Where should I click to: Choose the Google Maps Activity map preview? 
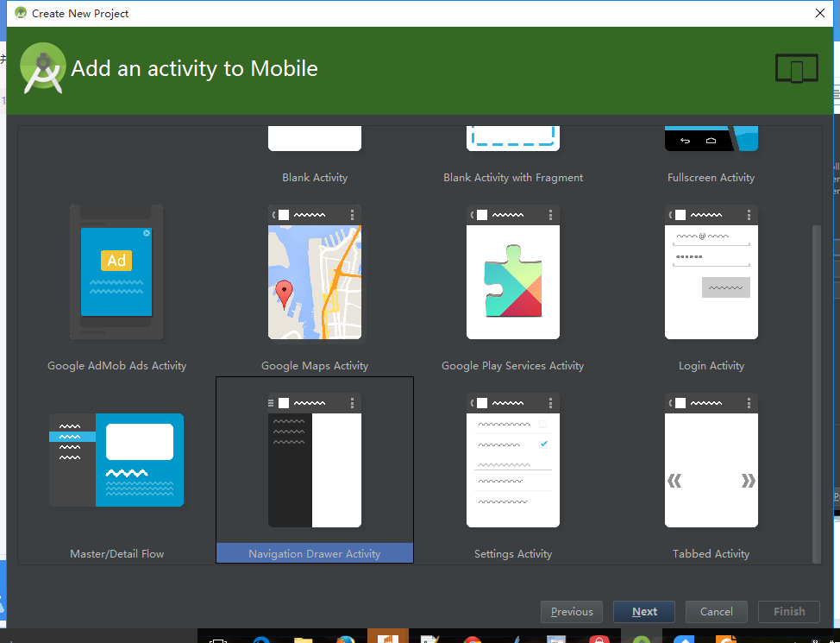(x=315, y=272)
